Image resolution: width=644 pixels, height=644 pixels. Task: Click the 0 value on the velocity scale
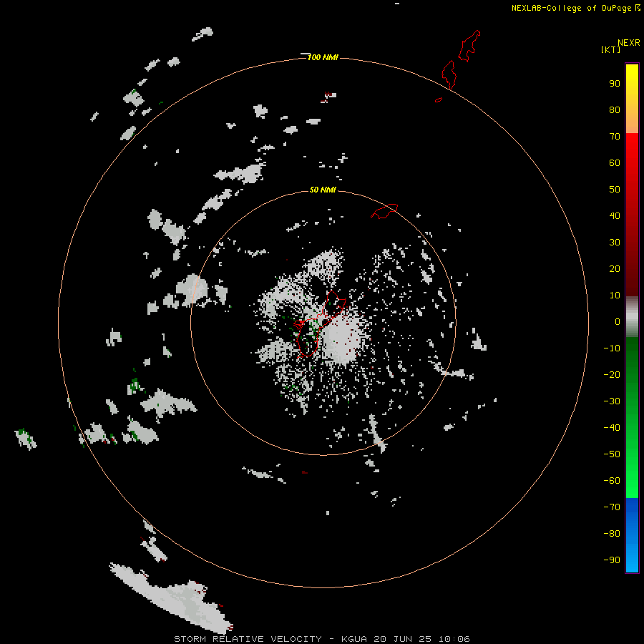tap(618, 322)
